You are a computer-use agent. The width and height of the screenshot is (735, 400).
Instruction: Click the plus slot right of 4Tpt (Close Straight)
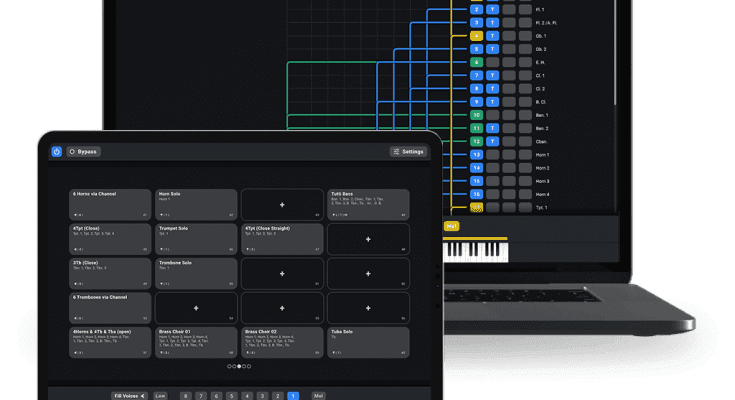click(x=367, y=239)
